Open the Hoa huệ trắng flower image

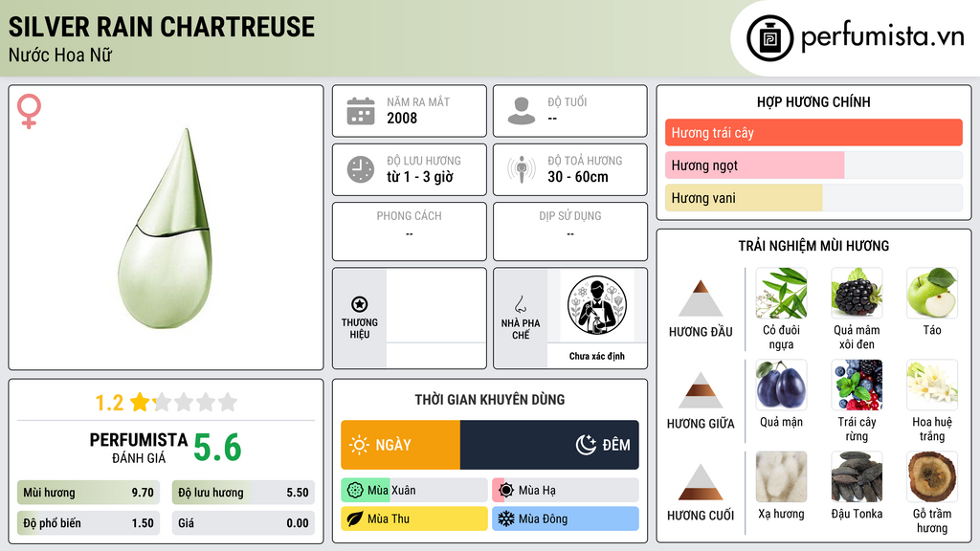point(932,385)
